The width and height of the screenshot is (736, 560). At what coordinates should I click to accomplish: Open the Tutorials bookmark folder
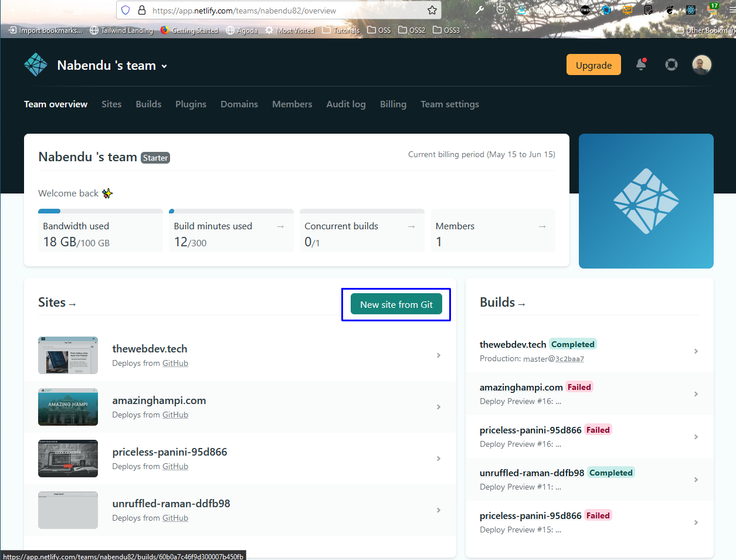(x=341, y=30)
